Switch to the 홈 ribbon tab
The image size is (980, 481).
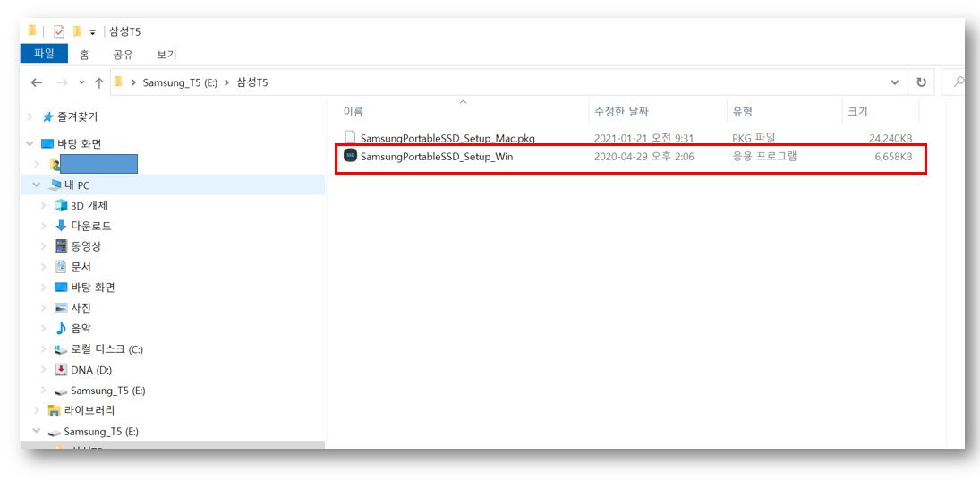(84, 55)
